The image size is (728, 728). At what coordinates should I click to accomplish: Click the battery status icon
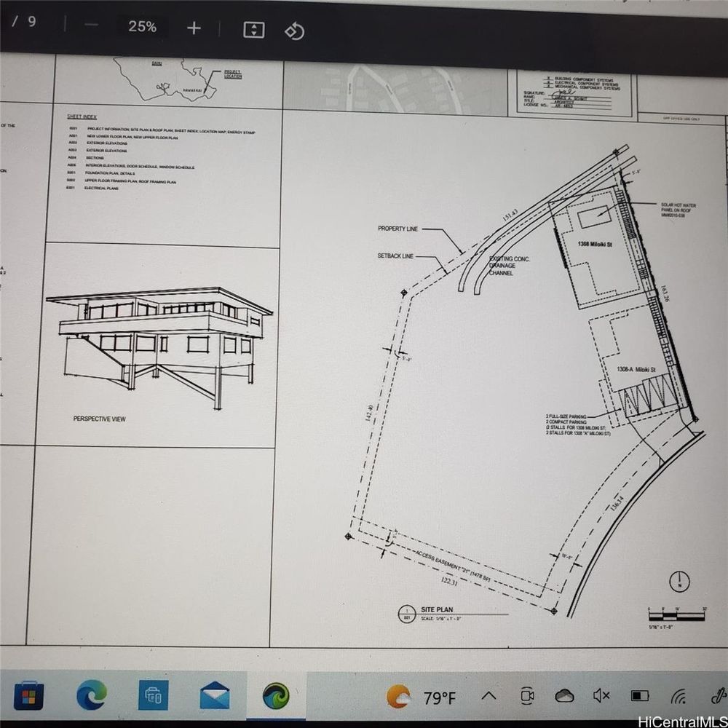[x=640, y=697]
